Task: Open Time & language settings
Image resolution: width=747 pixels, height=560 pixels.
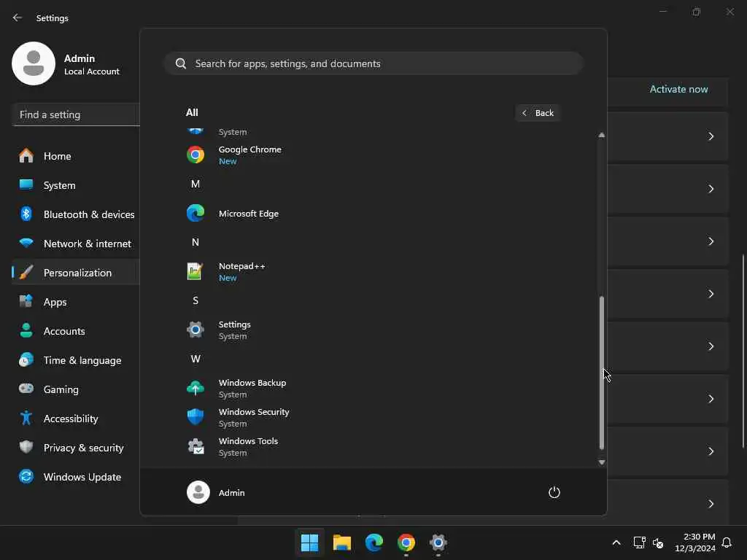Action: [x=76, y=360]
